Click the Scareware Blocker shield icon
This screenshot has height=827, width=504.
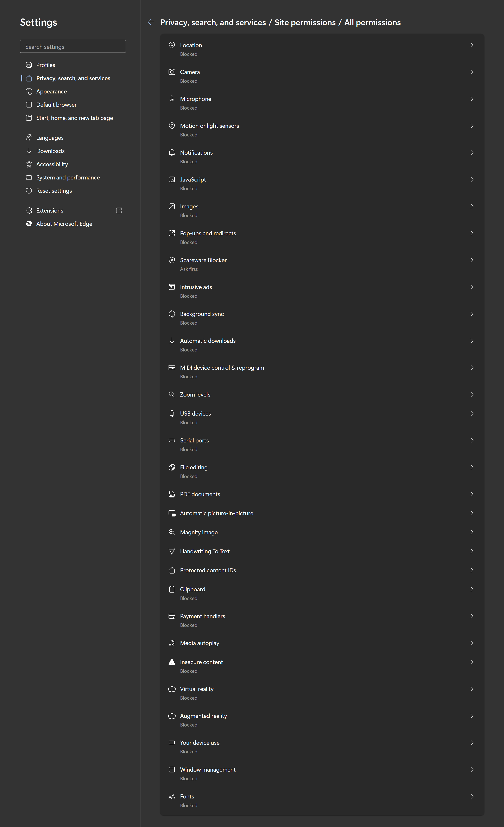(172, 260)
